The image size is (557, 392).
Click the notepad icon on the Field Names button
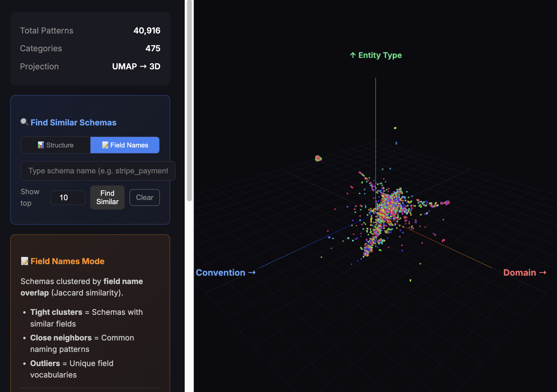pyautogui.click(x=106, y=145)
